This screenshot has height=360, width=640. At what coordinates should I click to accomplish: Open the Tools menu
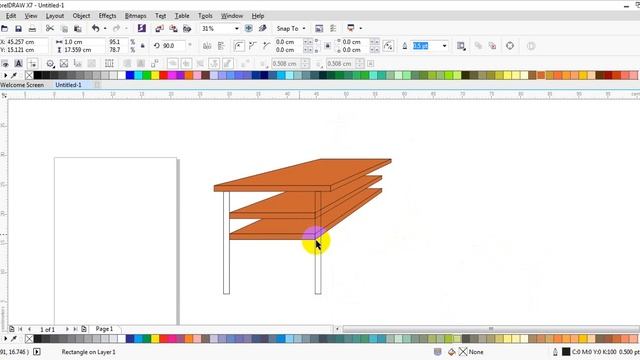coord(205,16)
